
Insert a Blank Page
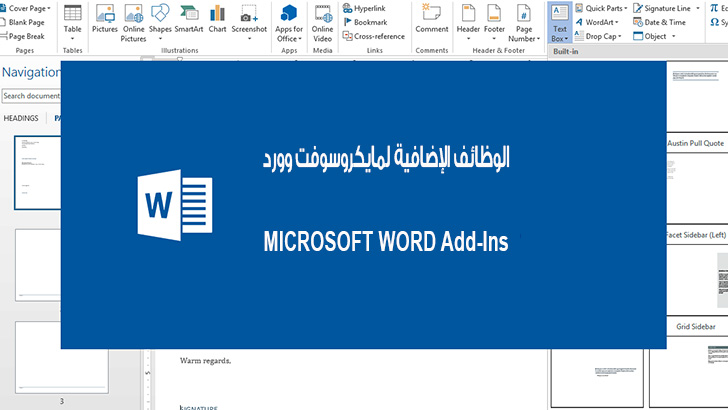coord(22,22)
